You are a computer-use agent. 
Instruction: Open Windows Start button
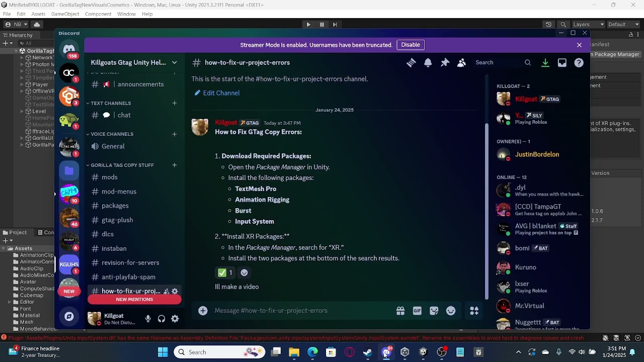(163, 352)
